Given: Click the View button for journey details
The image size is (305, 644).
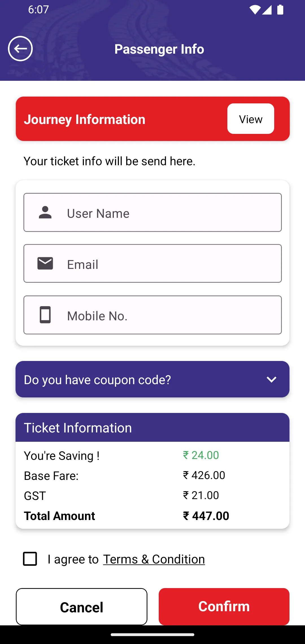Looking at the screenshot, I should point(250,119).
